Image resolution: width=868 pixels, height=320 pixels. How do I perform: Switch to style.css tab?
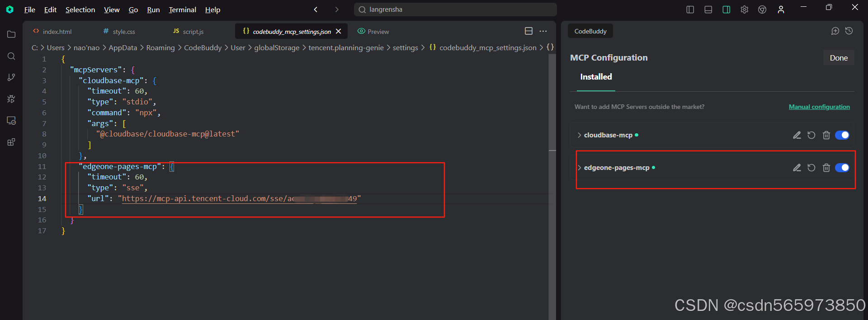[119, 32]
